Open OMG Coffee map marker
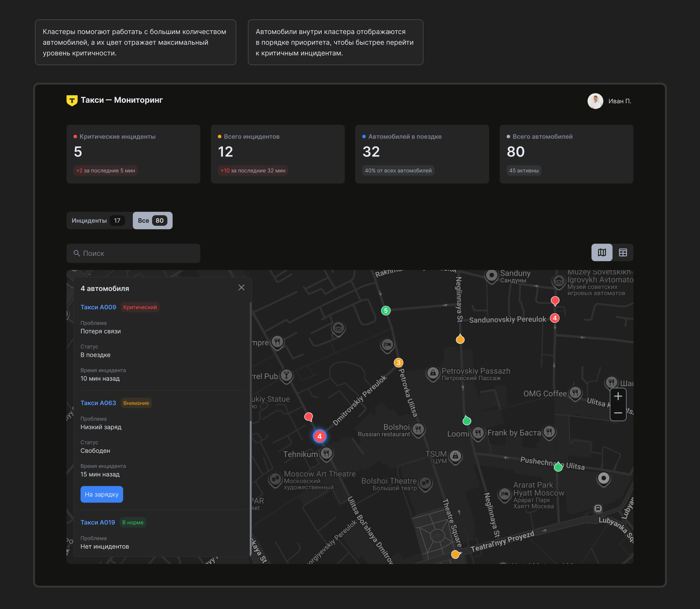This screenshot has height=609, width=700. point(575,393)
